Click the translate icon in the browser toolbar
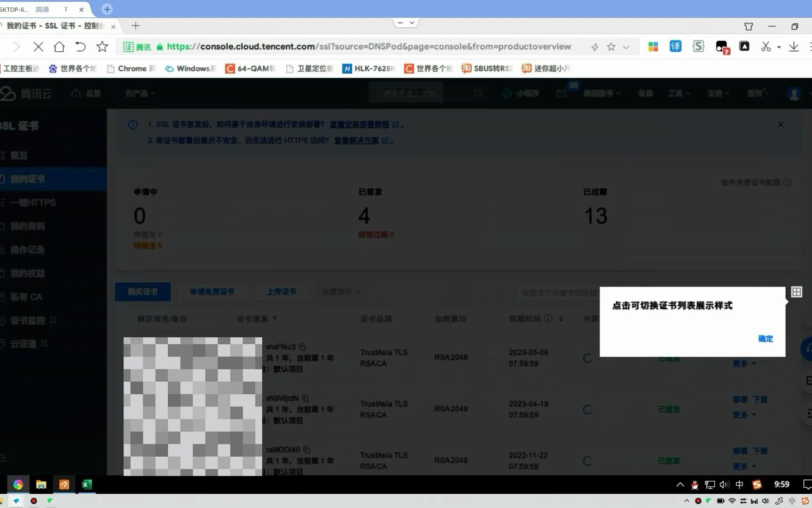This screenshot has width=812, height=508. 675,47
